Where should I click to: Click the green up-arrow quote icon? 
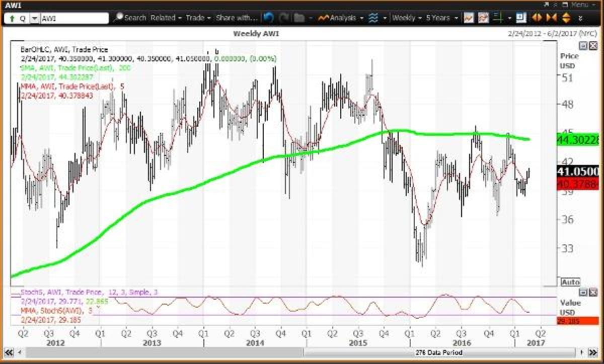point(11,18)
